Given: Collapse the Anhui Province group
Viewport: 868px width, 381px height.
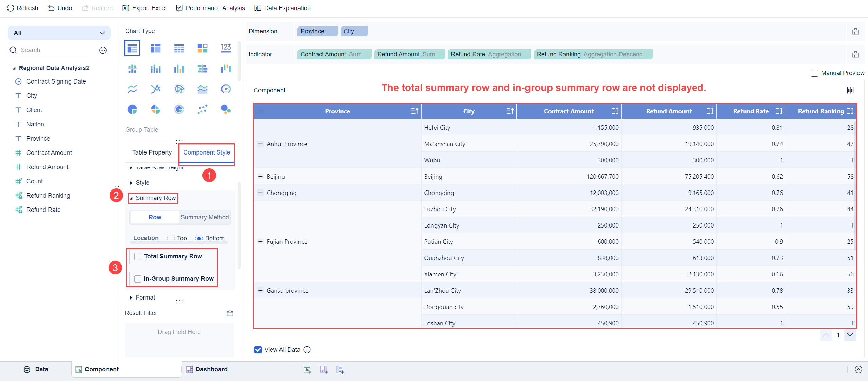Looking at the screenshot, I should click(x=261, y=144).
